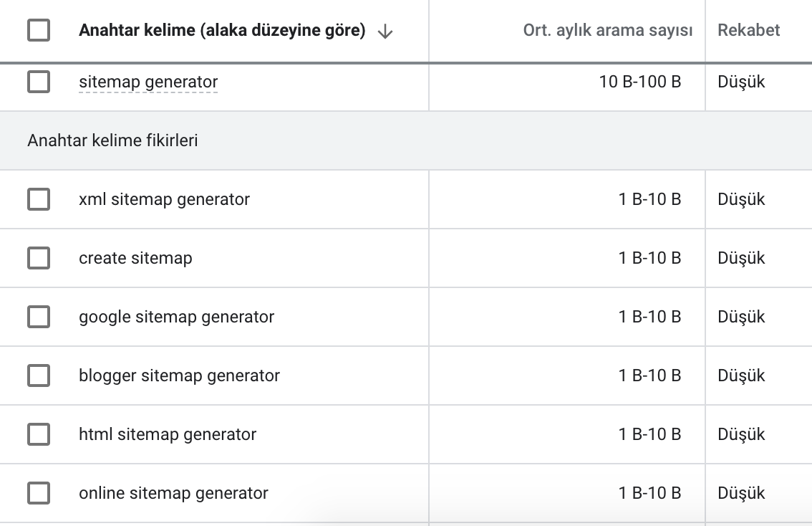Viewport: 812px width, 526px height.
Task: Check the blogger sitemap generator row
Action: click(39, 376)
